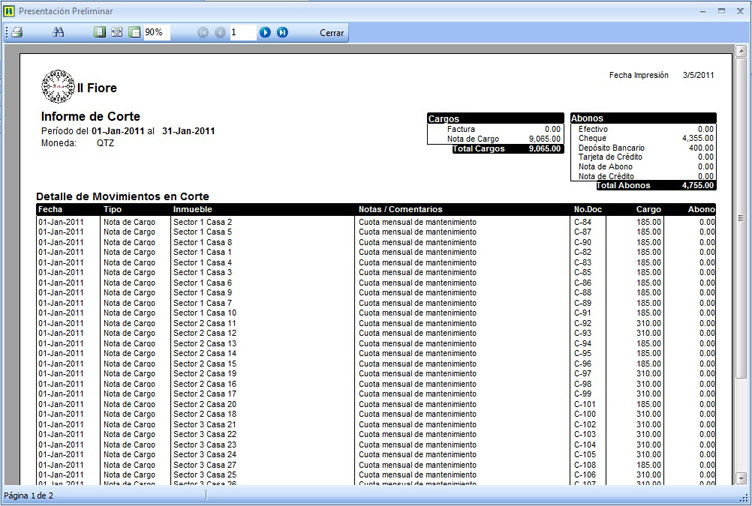Go to the previous page arrow
This screenshot has width=752, height=506.
pos(219,32)
